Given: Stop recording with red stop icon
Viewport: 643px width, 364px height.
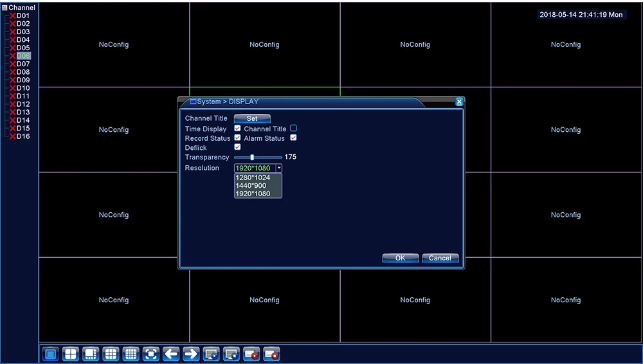Looking at the screenshot, I should (271, 354).
